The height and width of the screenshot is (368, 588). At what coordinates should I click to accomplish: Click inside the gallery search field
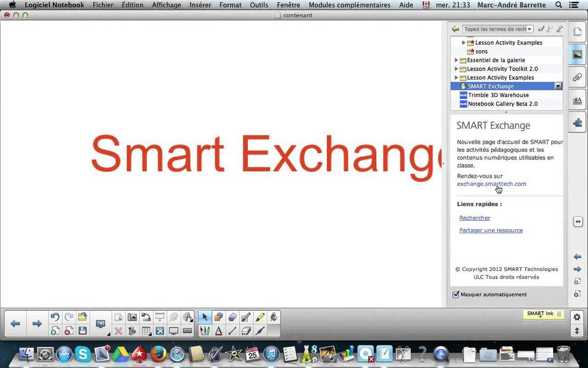pyautogui.click(x=494, y=29)
